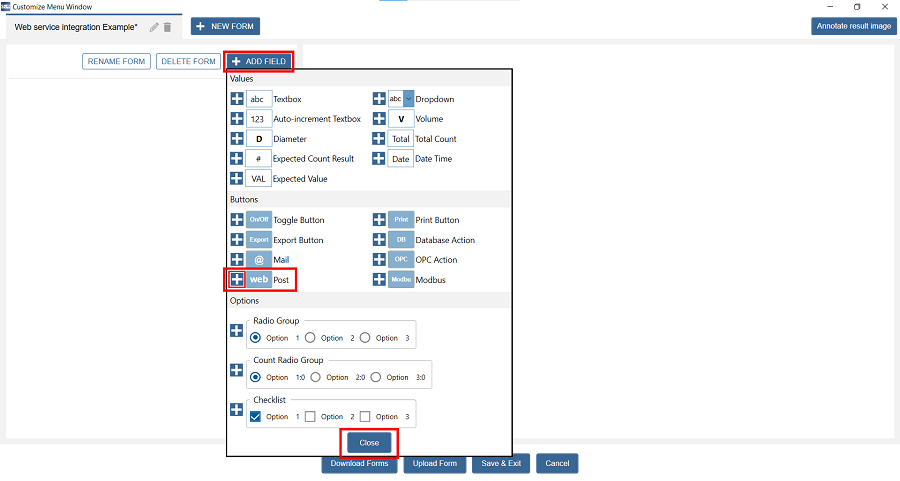Close the add field popup

pos(369,442)
